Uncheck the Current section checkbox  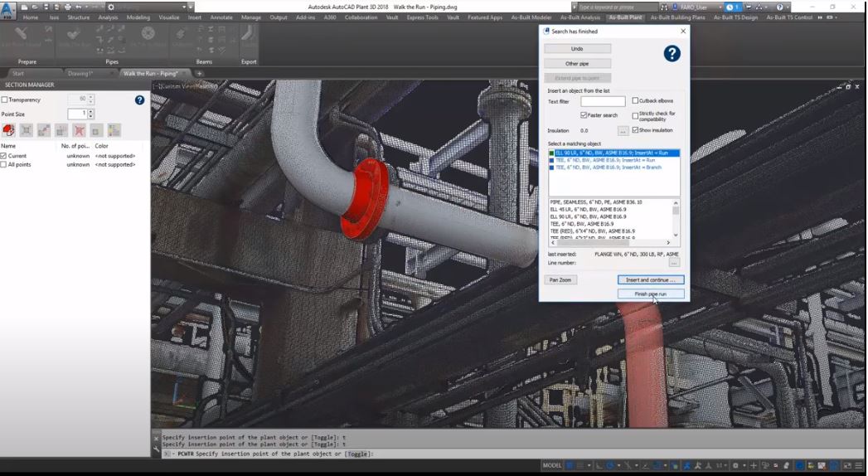pos(4,156)
